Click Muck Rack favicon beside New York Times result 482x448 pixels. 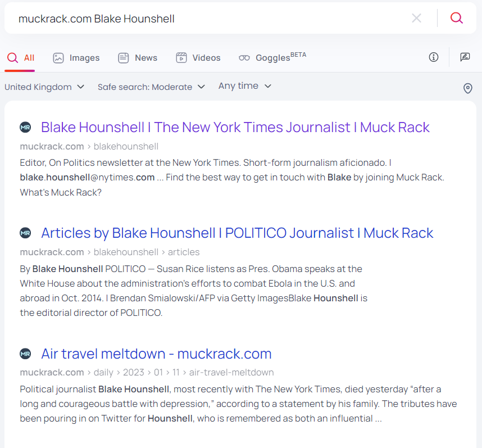pyautogui.click(x=25, y=127)
